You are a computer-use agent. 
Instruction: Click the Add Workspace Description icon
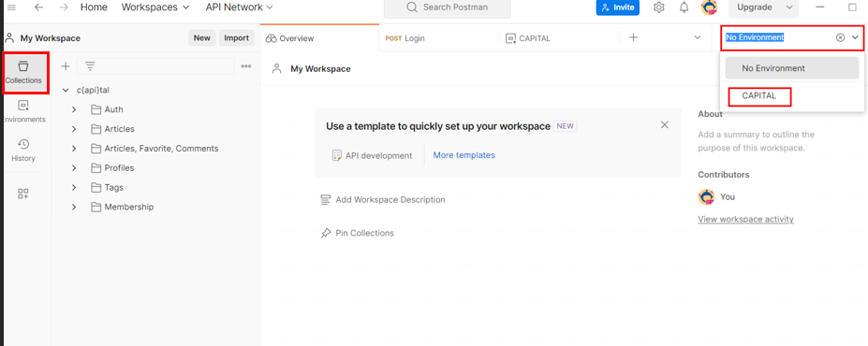pos(326,199)
